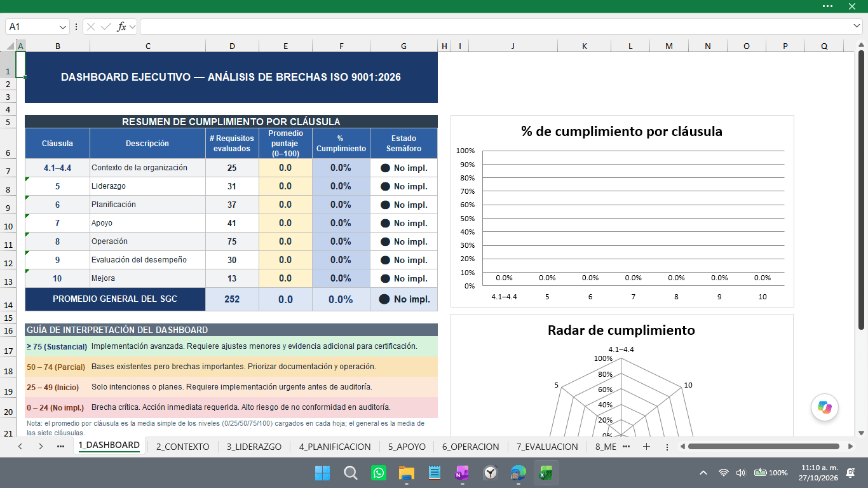Open the title bar three dots menu
This screenshot has width=868, height=488.
coord(827,6)
